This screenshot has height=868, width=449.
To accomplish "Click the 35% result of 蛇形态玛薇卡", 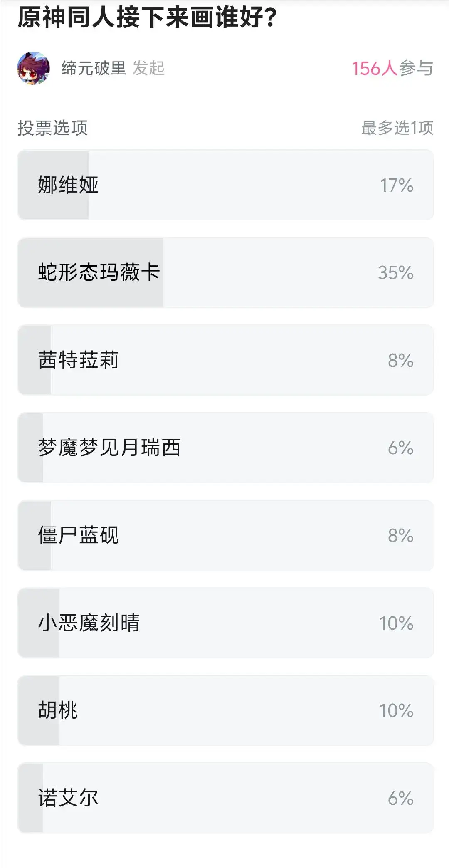I will [395, 273].
